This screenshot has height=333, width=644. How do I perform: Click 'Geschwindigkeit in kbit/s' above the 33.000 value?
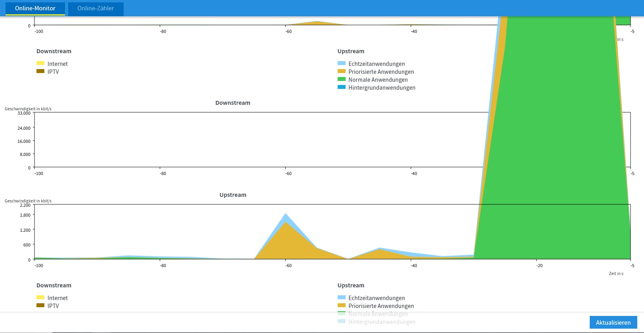[x=28, y=109]
